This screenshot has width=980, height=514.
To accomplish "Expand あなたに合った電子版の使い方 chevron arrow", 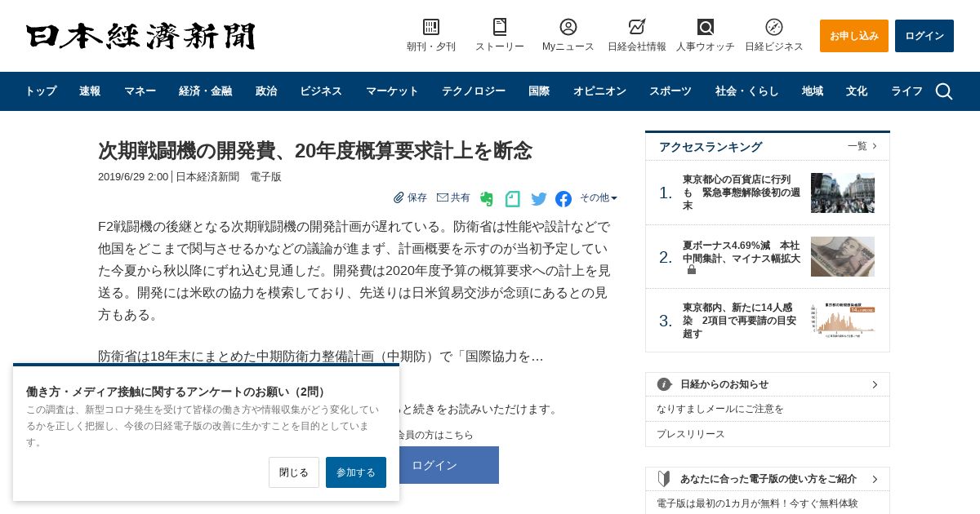I will coord(875,479).
